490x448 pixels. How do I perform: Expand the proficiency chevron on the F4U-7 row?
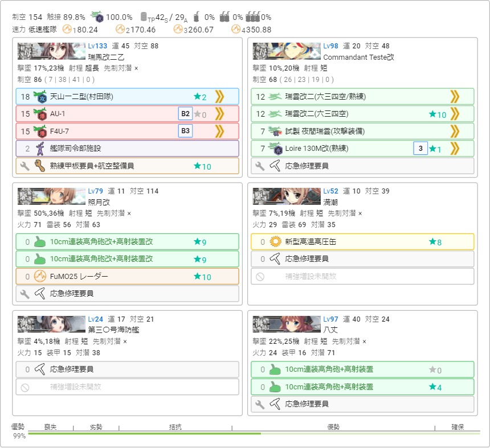tap(219, 131)
